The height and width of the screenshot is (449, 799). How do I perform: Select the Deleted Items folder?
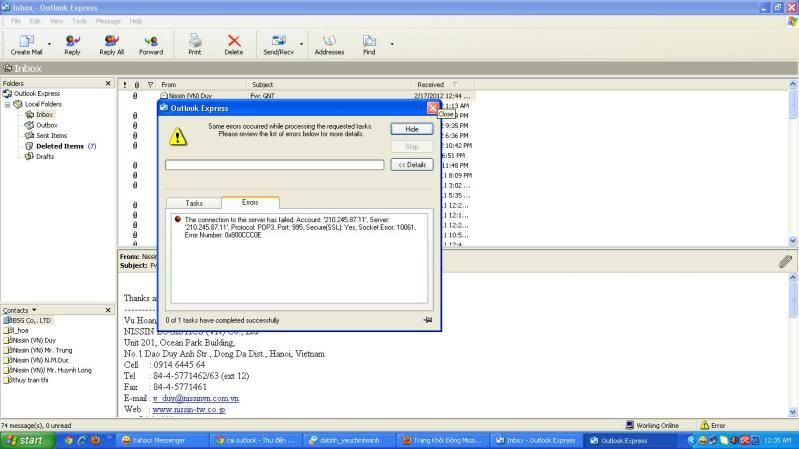[x=60, y=146]
